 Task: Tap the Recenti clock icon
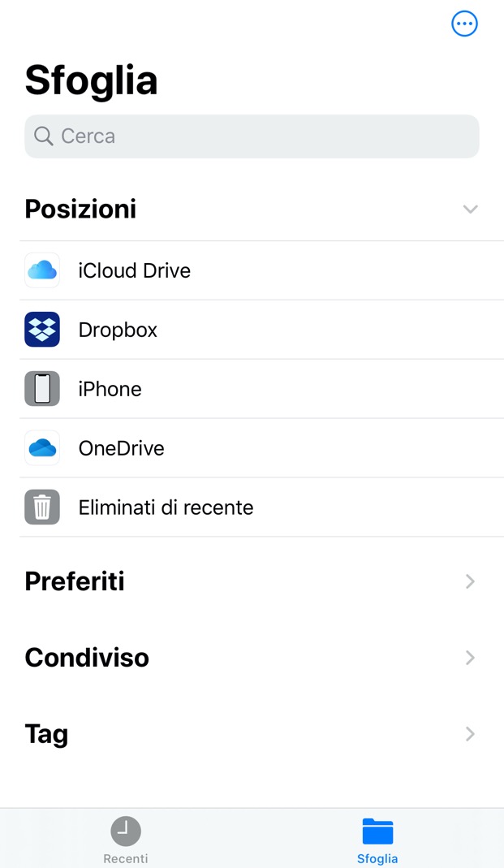(x=126, y=831)
